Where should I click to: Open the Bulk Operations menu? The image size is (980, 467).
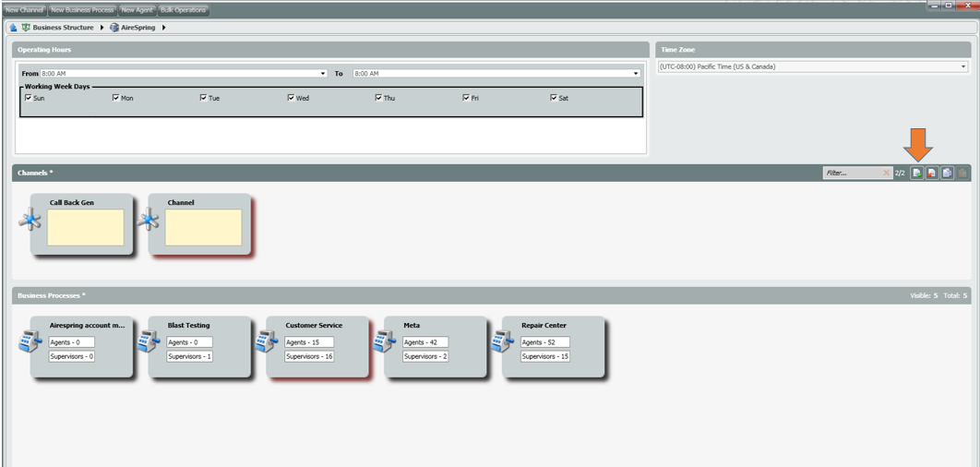[x=184, y=10]
